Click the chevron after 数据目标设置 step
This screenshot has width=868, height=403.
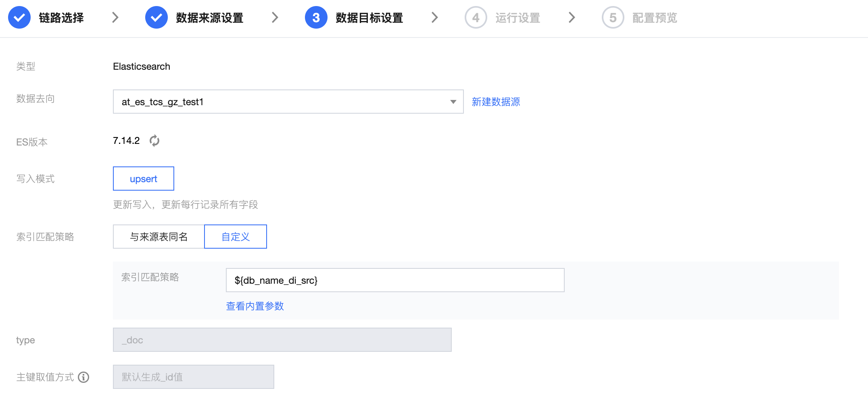(x=434, y=18)
